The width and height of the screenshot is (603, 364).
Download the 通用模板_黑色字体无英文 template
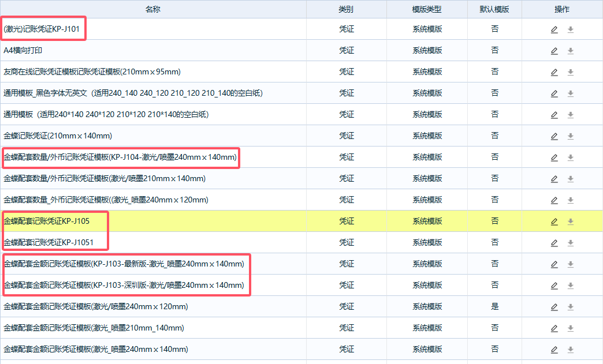coord(571,93)
